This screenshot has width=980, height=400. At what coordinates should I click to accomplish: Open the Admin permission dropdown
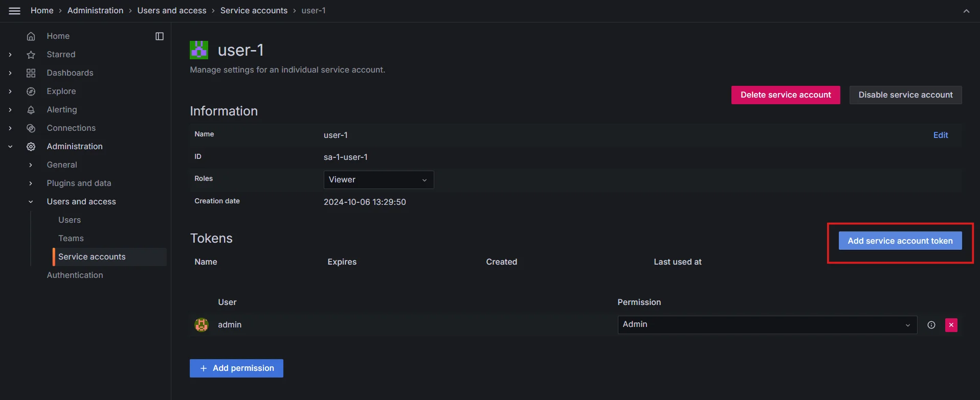pyautogui.click(x=767, y=325)
